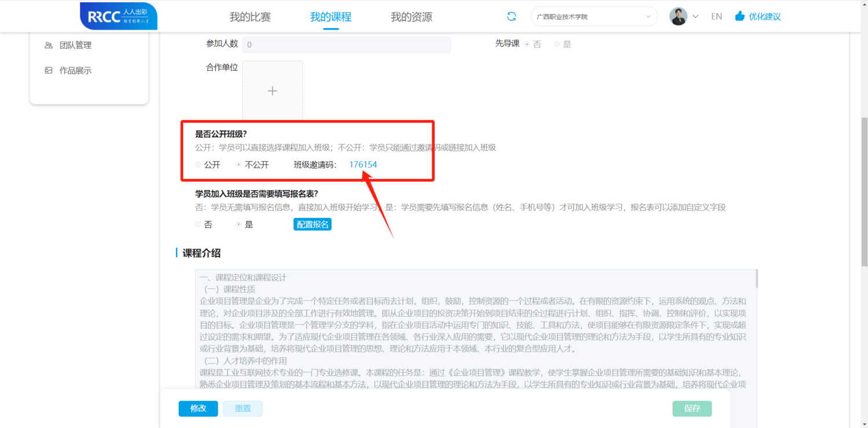Image resolution: width=868 pixels, height=428 pixels.
Task: Click the user avatar picture
Action: point(678,16)
